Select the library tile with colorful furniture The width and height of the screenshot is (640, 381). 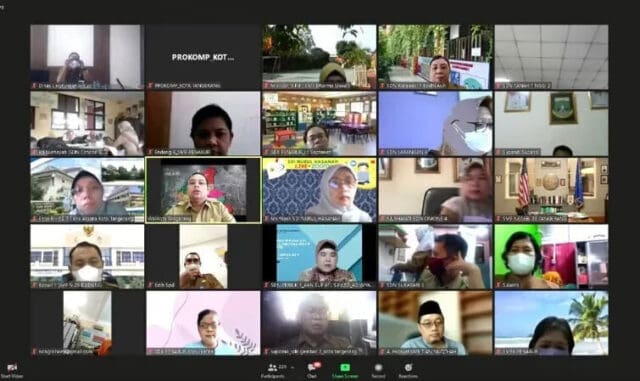coord(319,123)
